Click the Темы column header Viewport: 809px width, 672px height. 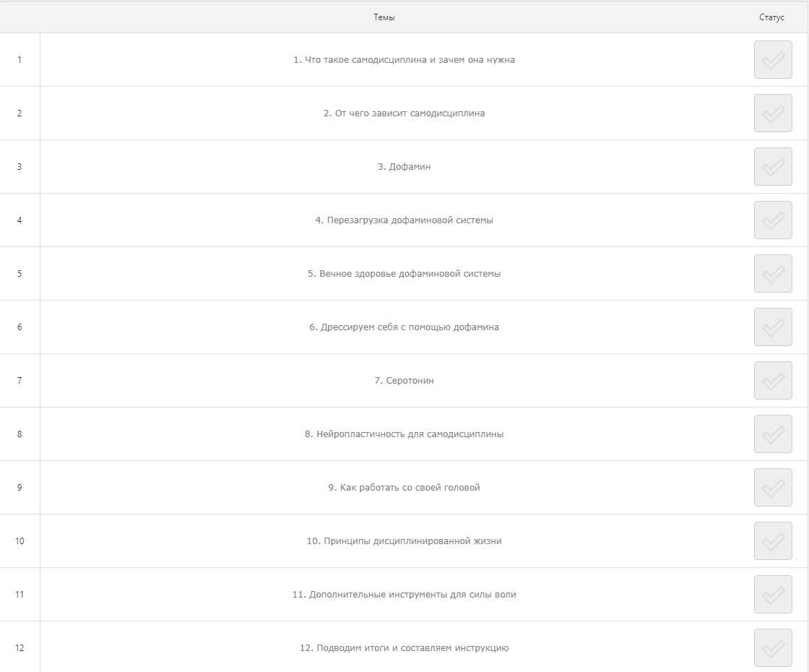(384, 17)
